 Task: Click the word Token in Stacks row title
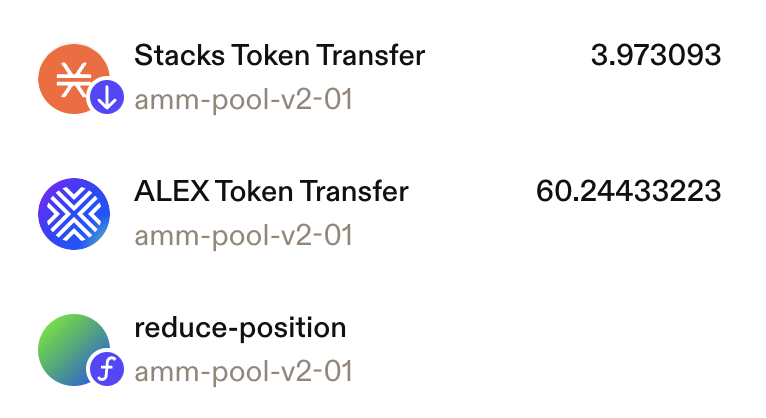pos(271,55)
